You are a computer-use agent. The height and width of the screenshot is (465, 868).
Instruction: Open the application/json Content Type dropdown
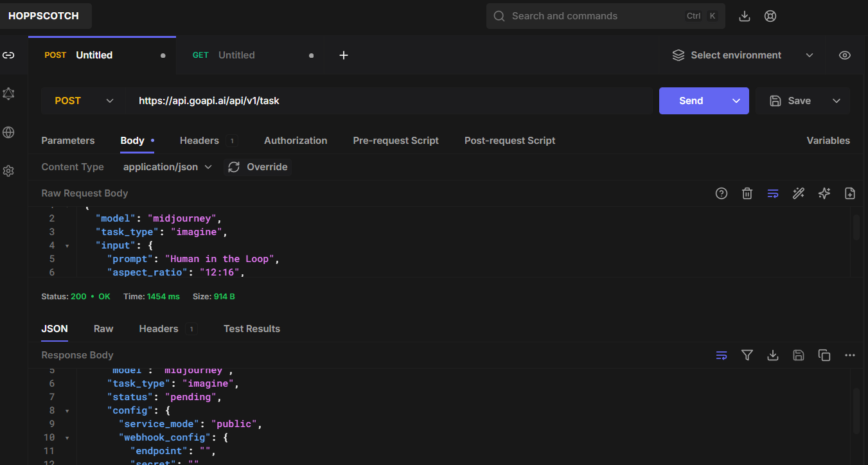(x=166, y=166)
